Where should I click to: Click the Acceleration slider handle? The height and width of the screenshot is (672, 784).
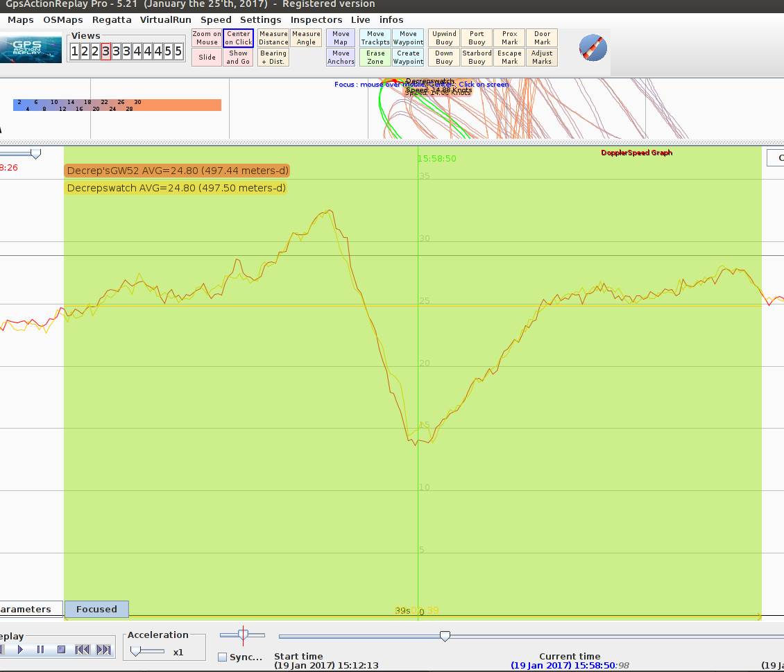click(136, 651)
